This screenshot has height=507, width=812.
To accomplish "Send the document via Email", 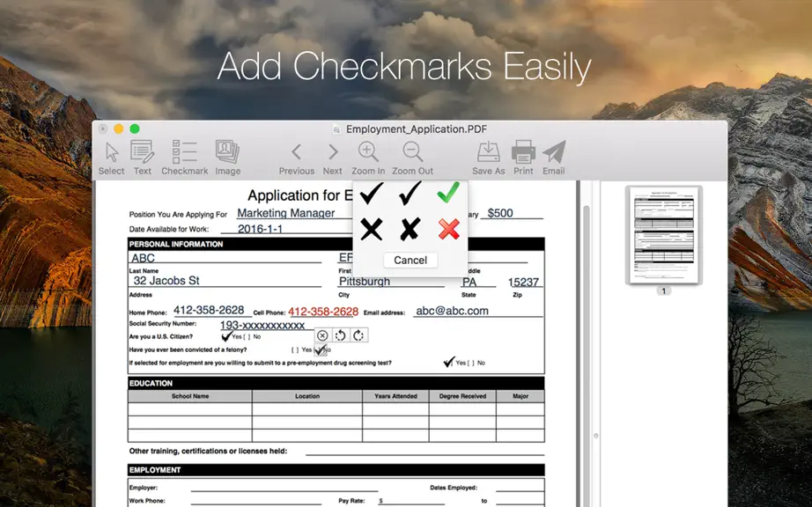I will point(554,158).
